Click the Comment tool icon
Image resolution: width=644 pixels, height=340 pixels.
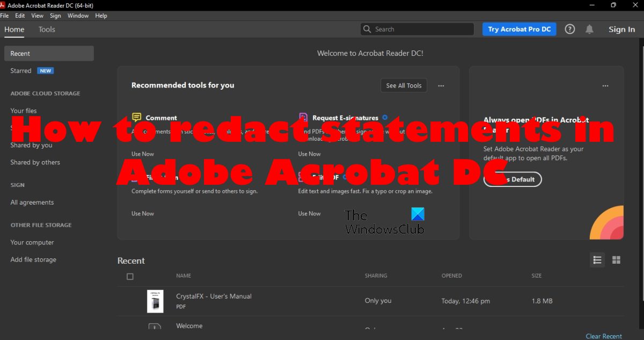click(137, 118)
